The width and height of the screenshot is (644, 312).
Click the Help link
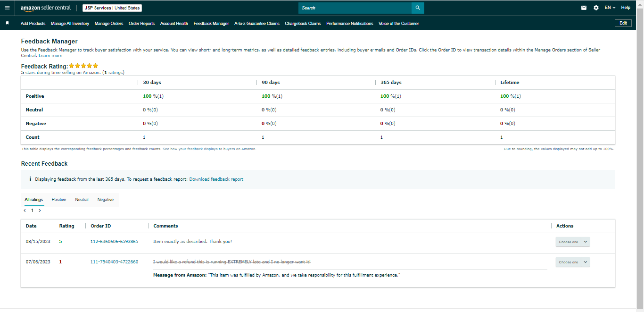tap(626, 8)
